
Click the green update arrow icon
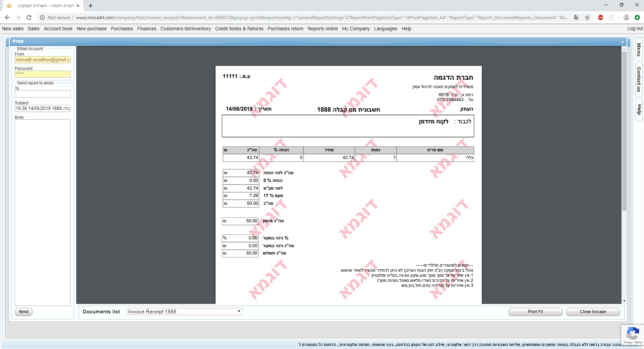(x=637, y=17)
